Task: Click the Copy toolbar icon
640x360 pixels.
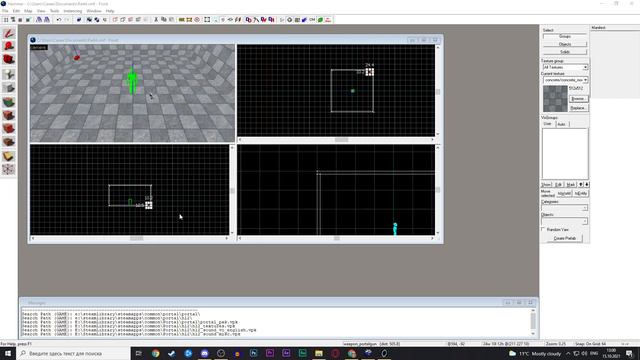Action: pyautogui.click(x=164, y=20)
